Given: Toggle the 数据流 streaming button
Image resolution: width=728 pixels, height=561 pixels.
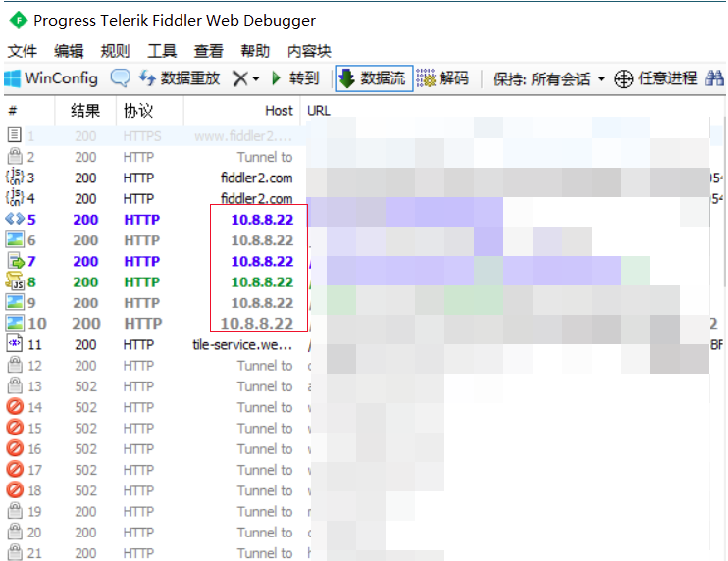Looking at the screenshot, I should click(x=374, y=77).
